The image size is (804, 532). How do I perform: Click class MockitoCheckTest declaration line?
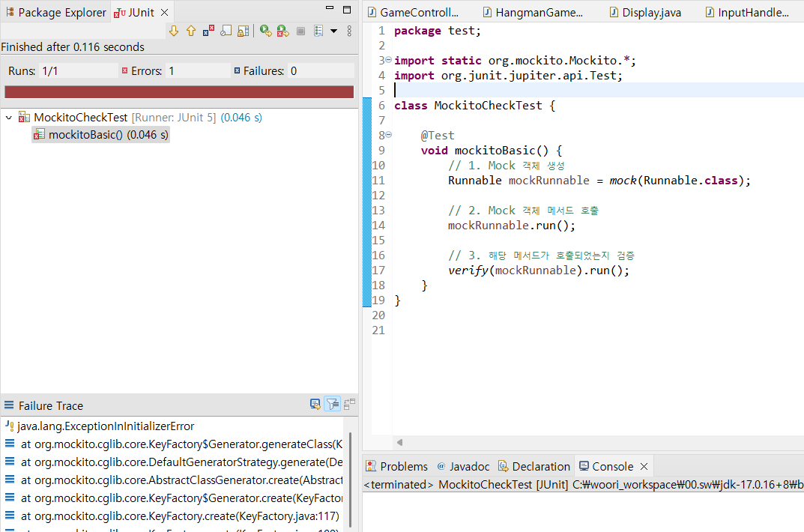(474, 106)
